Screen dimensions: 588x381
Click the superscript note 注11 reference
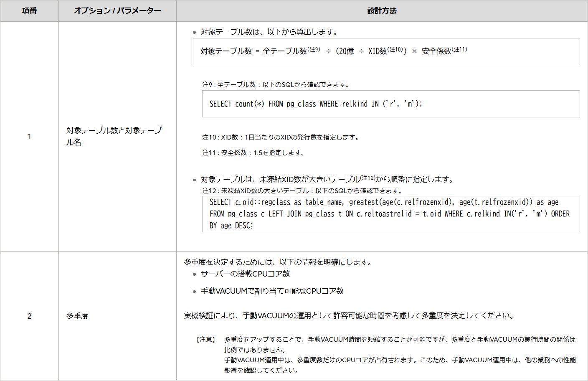pos(459,49)
